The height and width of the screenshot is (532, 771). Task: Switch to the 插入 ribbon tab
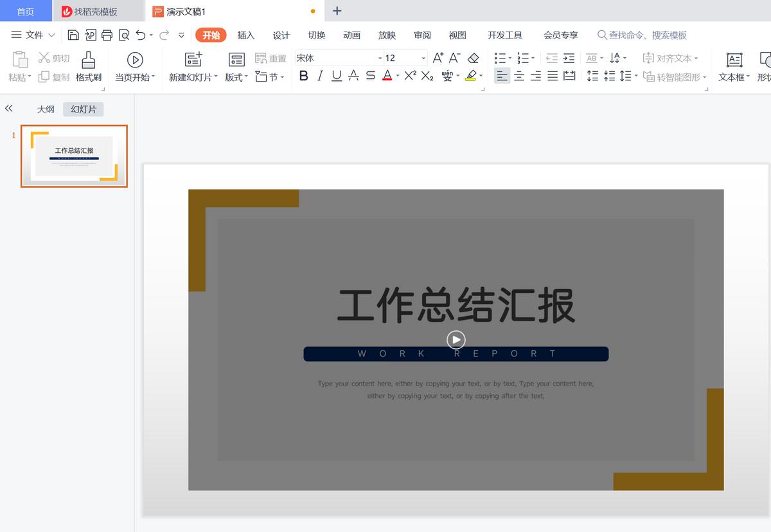245,35
